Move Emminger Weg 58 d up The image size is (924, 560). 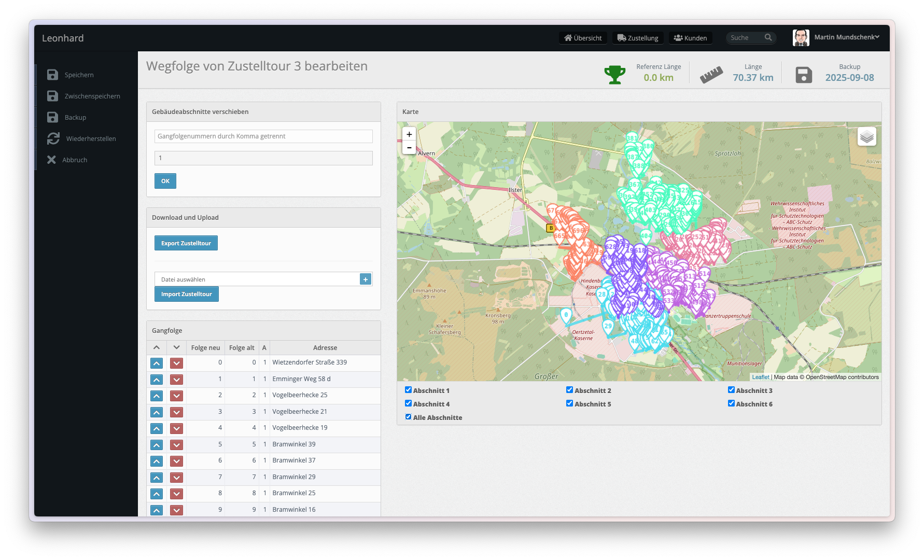(157, 380)
